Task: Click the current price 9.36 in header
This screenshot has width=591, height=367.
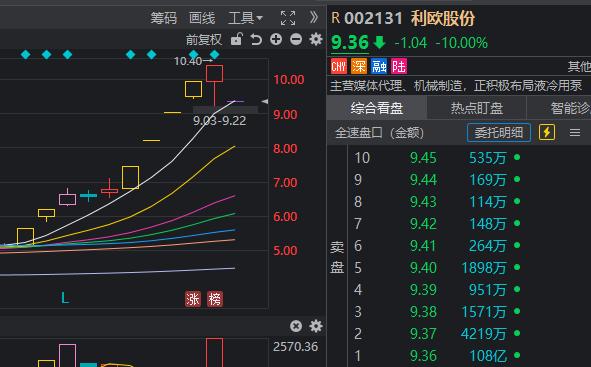Action: tap(350, 43)
